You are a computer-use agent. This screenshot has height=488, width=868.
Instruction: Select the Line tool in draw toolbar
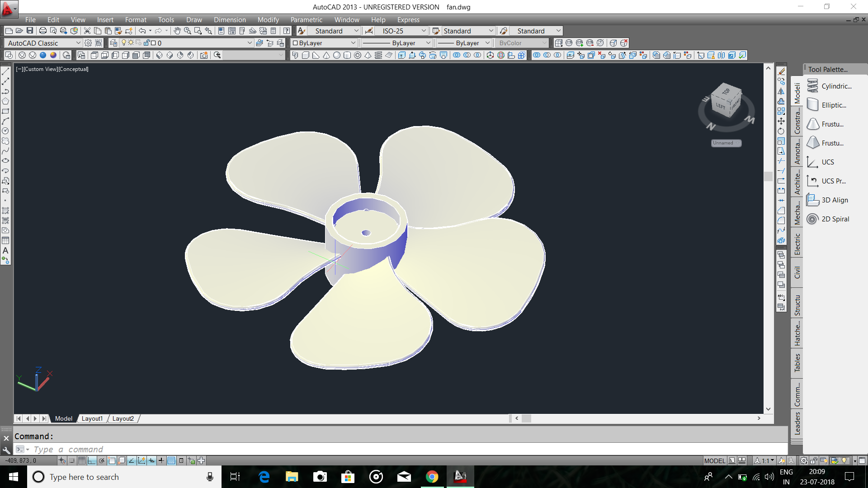pyautogui.click(x=5, y=71)
